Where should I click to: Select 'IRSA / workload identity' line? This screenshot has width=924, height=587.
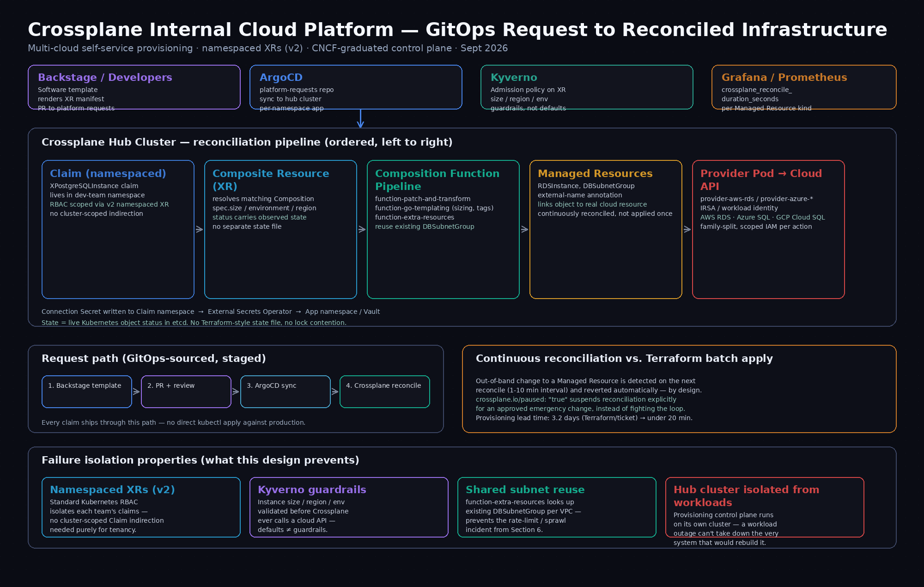click(739, 208)
